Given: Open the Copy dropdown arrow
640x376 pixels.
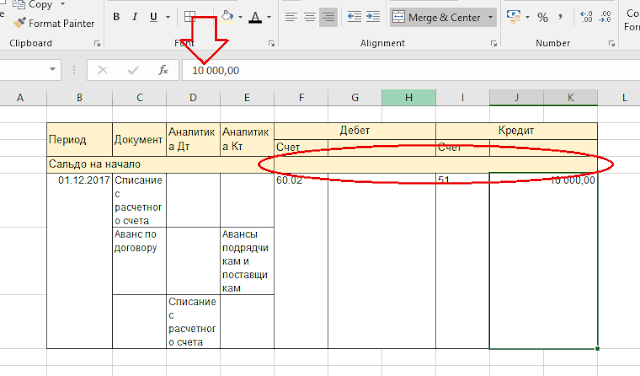Looking at the screenshot, I should tap(62, 4).
